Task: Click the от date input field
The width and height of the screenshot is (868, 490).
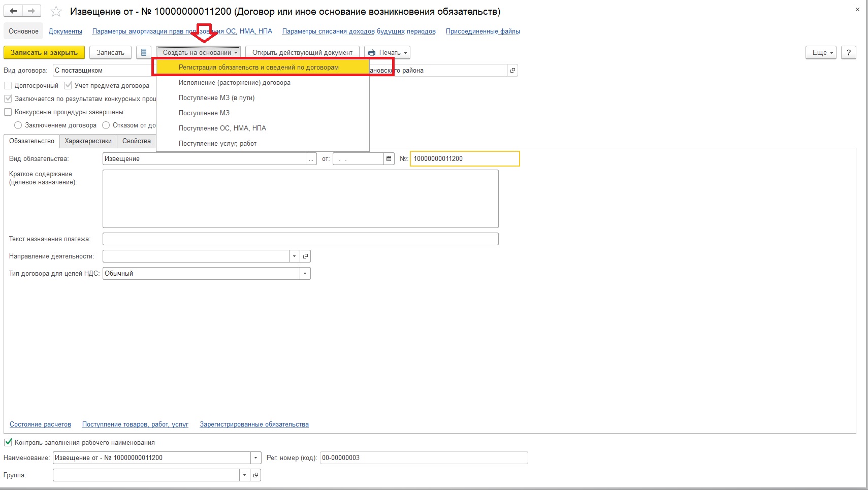Action: click(x=358, y=159)
